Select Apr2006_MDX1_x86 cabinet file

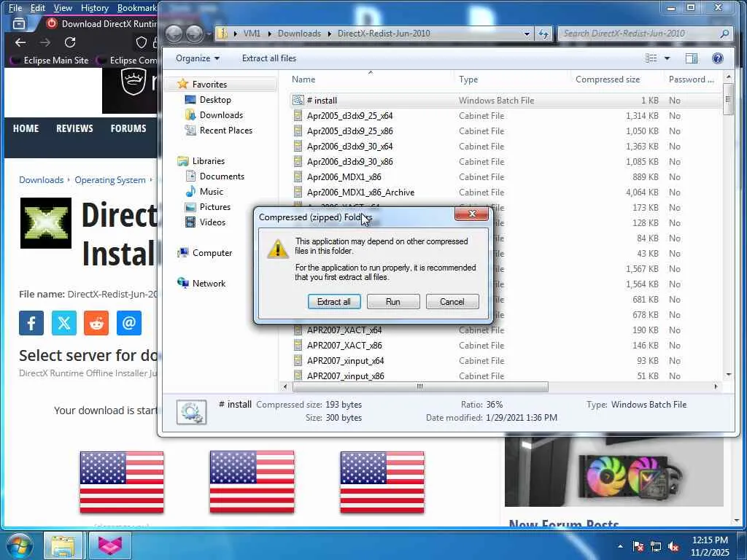tap(344, 176)
